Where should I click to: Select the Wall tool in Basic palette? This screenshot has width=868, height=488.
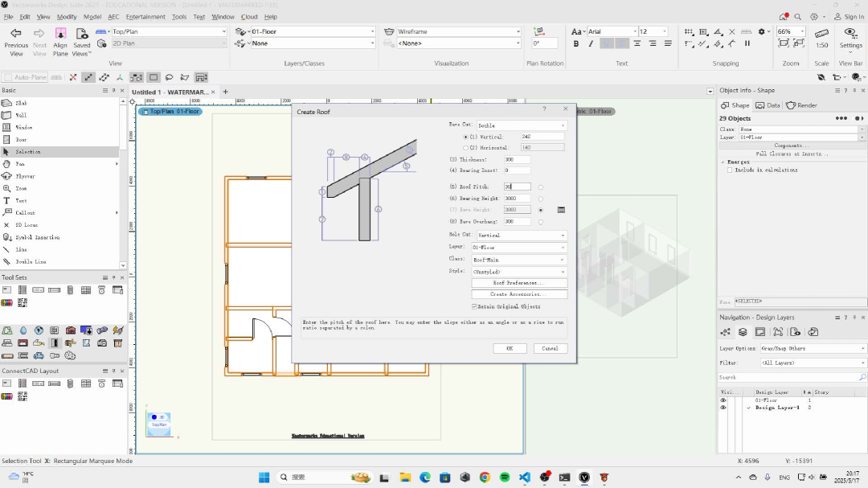click(21, 115)
